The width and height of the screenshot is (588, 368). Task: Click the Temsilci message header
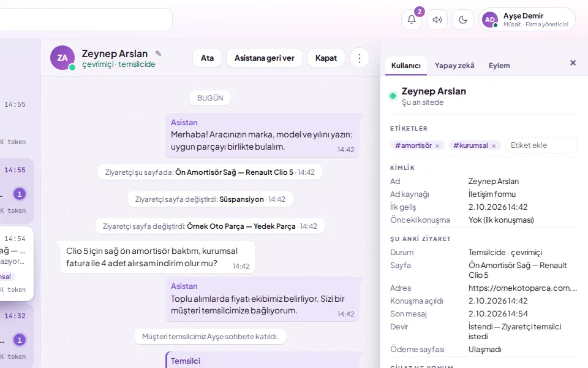tap(185, 361)
